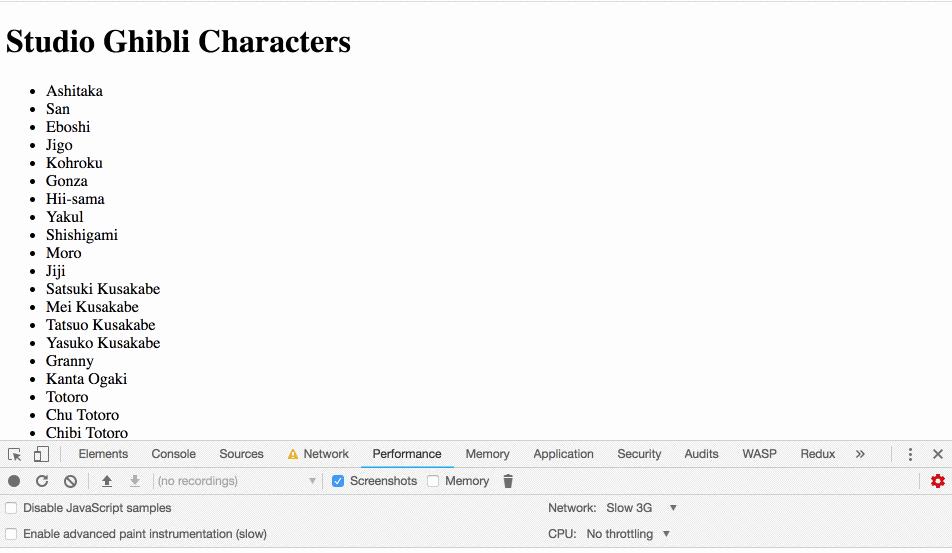Enable advanced paint instrumentation checkbox

point(11,534)
